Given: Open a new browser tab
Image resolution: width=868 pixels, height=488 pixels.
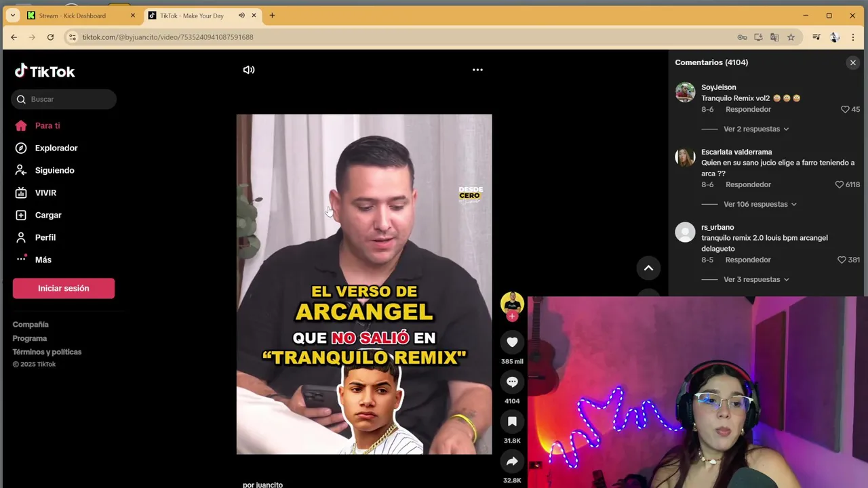Looking at the screenshot, I should 272,16.
